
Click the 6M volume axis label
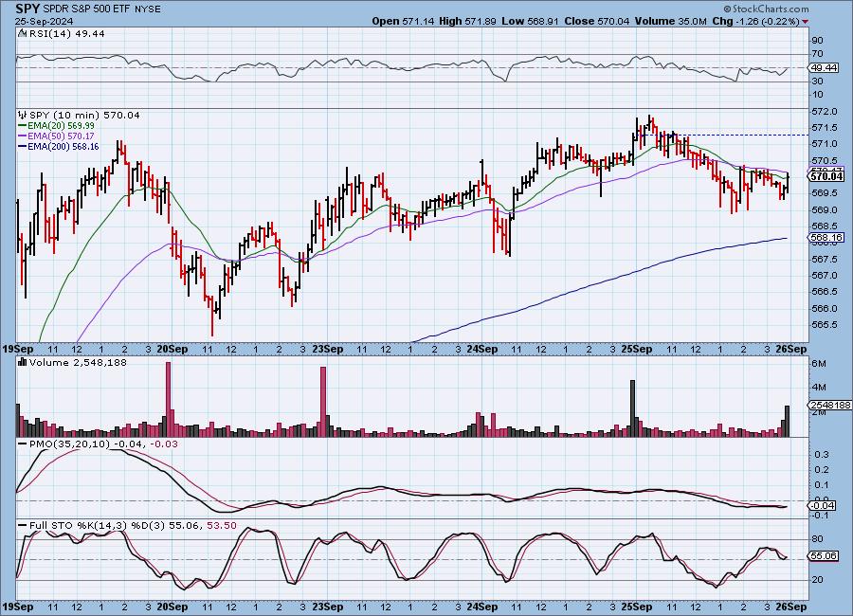[x=819, y=364]
